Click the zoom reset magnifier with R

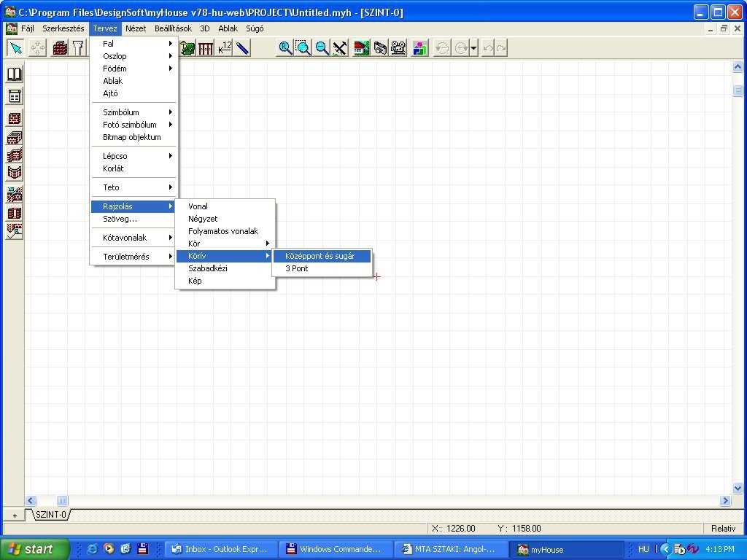pos(285,48)
